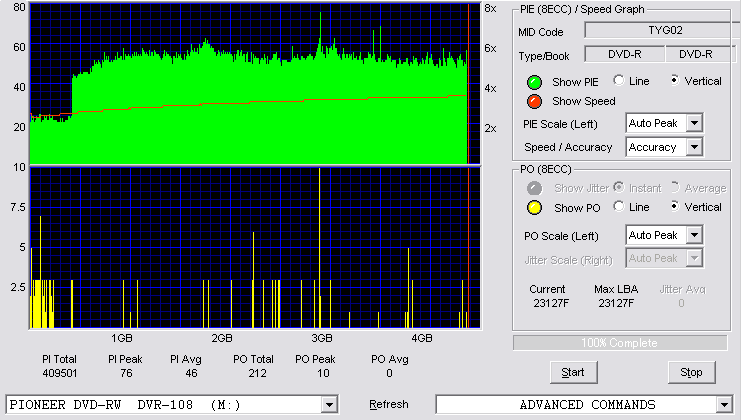Open PO Scale (Left) dropdown arrow

[694, 235]
